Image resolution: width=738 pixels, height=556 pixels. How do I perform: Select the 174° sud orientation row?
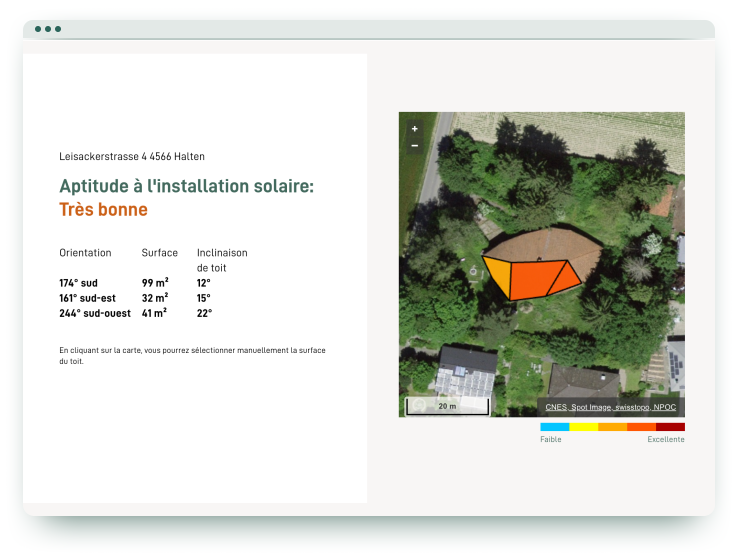(79, 283)
